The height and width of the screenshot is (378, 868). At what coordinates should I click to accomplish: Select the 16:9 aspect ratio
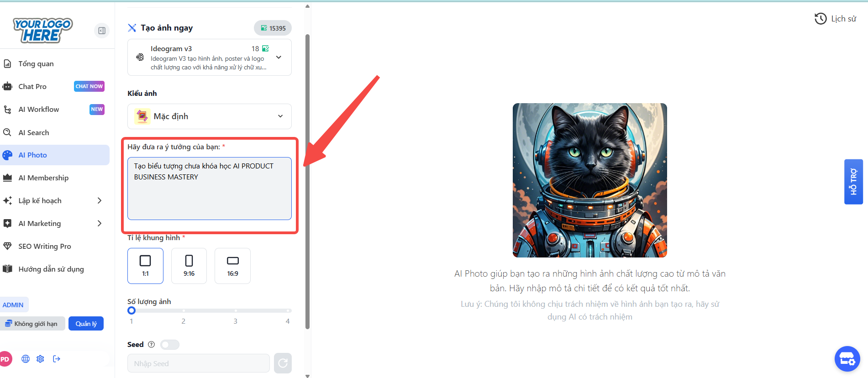point(232,266)
